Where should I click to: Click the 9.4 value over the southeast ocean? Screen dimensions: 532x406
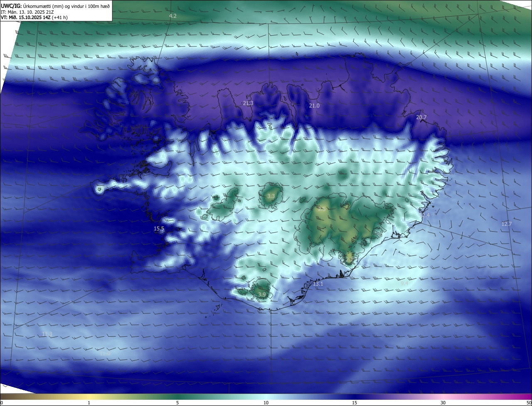coord(404,283)
